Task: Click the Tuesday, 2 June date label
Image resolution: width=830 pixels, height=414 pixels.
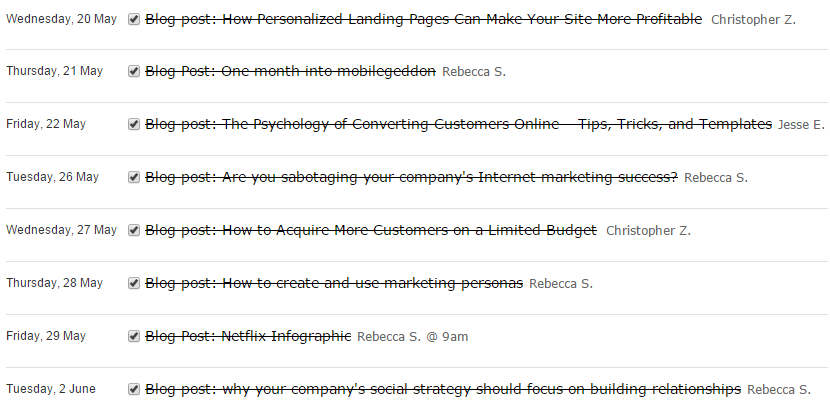Action: tap(51, 389)
